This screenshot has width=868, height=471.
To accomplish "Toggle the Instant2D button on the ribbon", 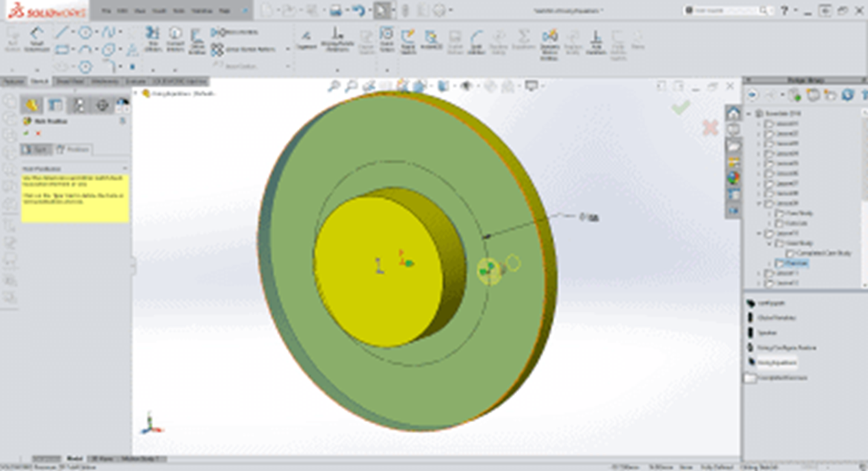I will [430, 36].
